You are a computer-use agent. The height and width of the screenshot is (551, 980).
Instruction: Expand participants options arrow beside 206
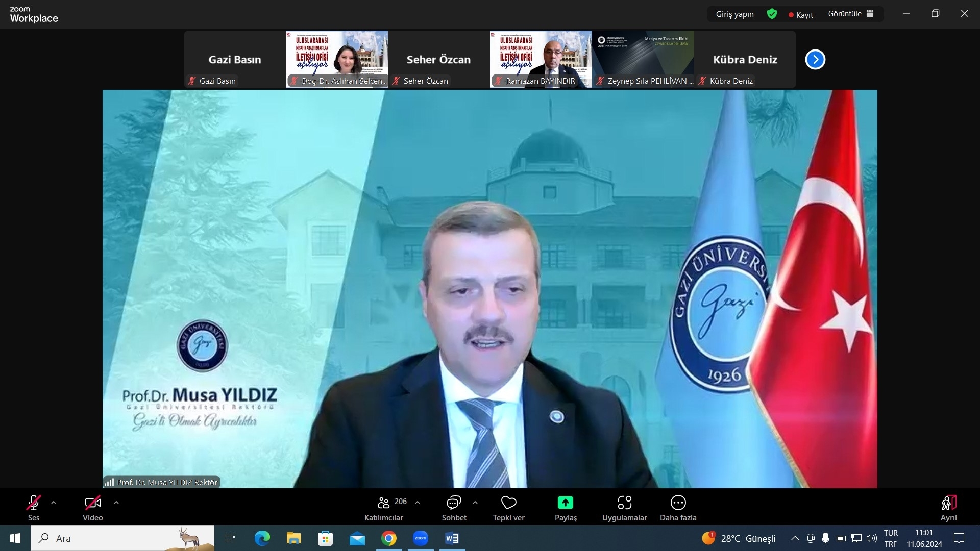418,503
